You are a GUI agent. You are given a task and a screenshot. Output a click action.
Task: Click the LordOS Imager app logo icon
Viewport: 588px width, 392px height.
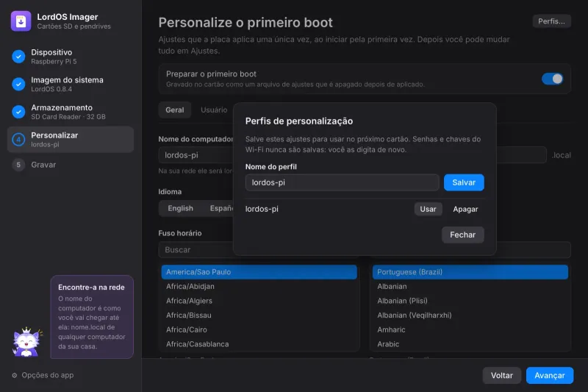21,21
